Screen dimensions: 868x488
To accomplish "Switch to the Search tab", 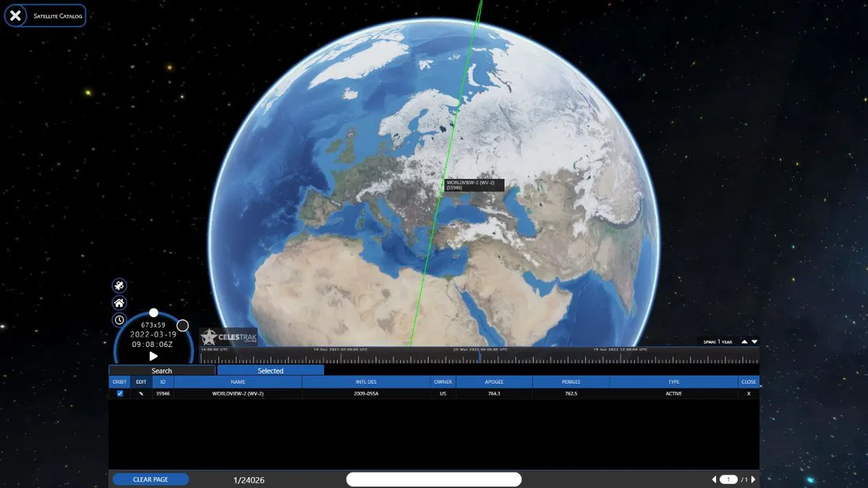I will [162, 370].
